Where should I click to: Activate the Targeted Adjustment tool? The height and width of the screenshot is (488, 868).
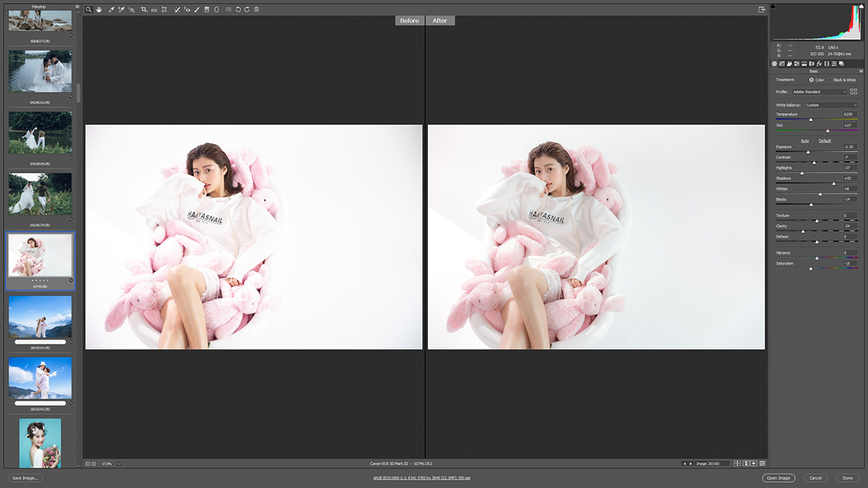[x=132, y=9]
